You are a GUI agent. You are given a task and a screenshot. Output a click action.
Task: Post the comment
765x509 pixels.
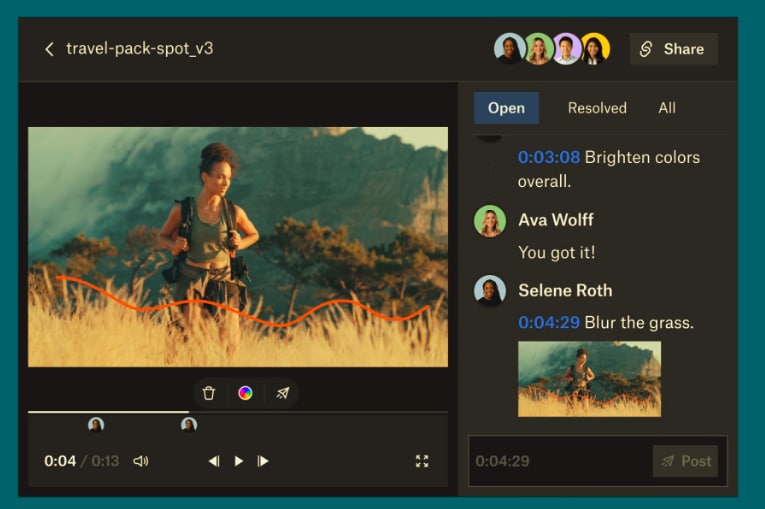[x=685, y=461]
